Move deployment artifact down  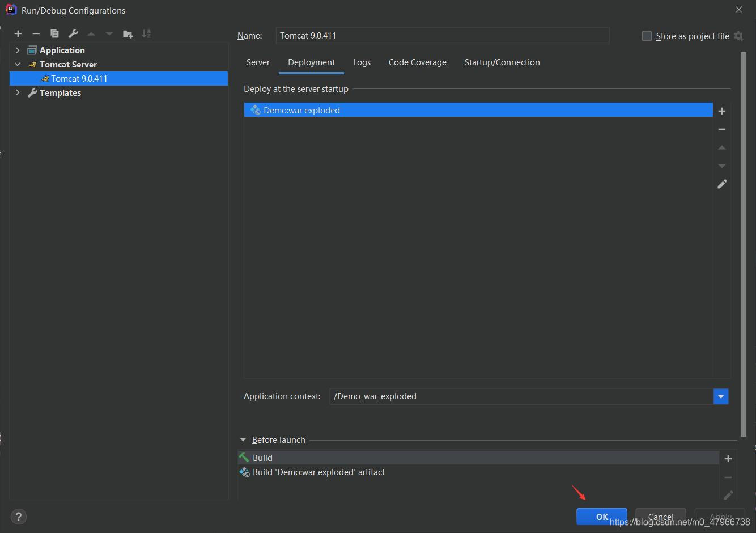[x=722, y=166]
